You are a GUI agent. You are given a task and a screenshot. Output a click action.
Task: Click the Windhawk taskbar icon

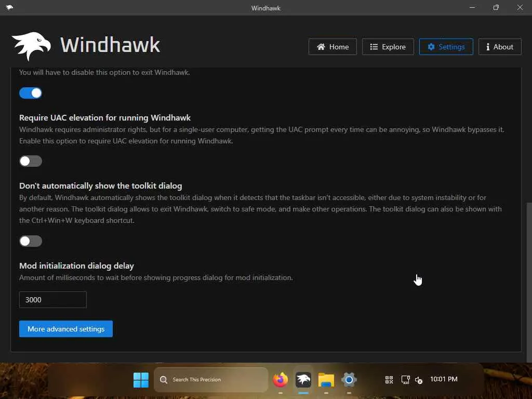(x=303, y=380)
